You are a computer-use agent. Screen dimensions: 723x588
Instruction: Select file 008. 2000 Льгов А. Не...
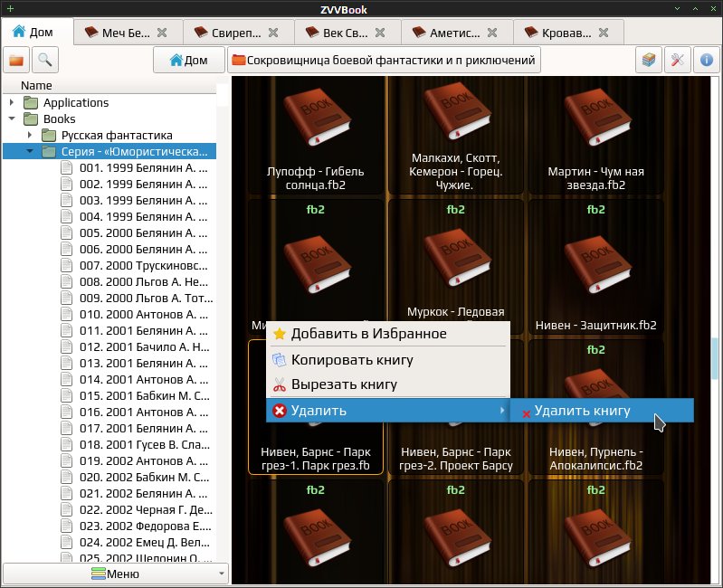point(143,281)
